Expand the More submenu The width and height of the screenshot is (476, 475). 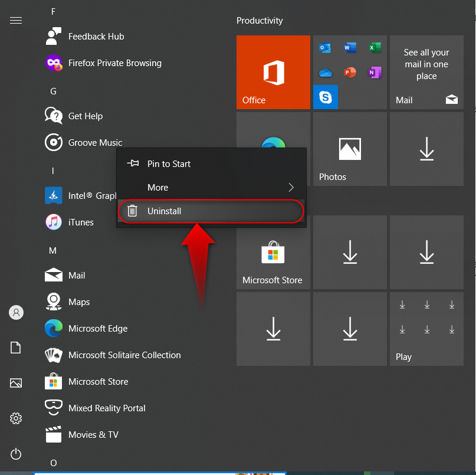[211, 188]
